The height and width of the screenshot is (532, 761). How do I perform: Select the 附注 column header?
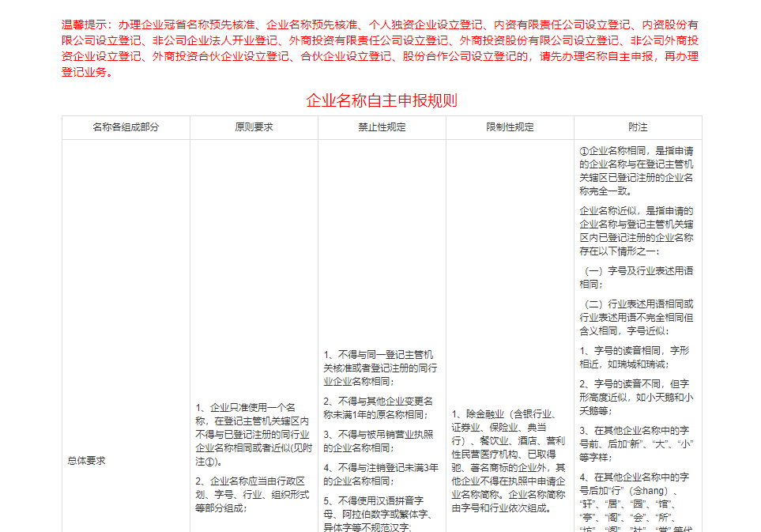pos(638,127)
